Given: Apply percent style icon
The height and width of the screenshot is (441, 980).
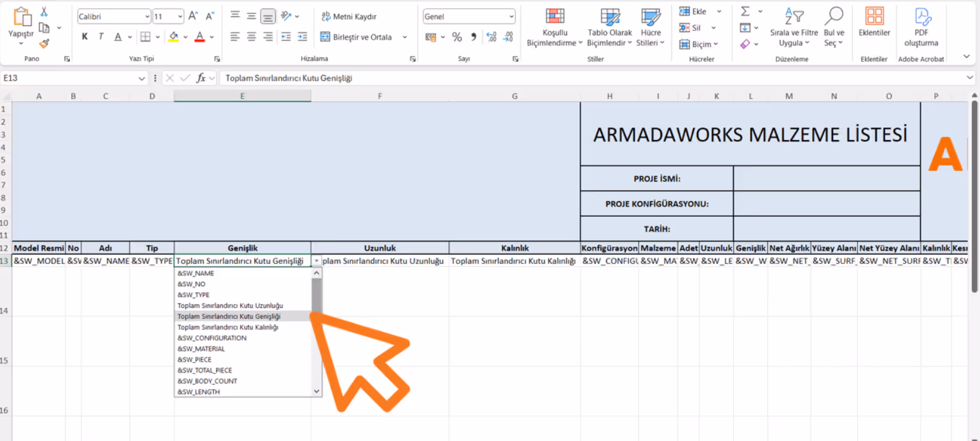Looking at the screenshot, I should click(457, 37).
